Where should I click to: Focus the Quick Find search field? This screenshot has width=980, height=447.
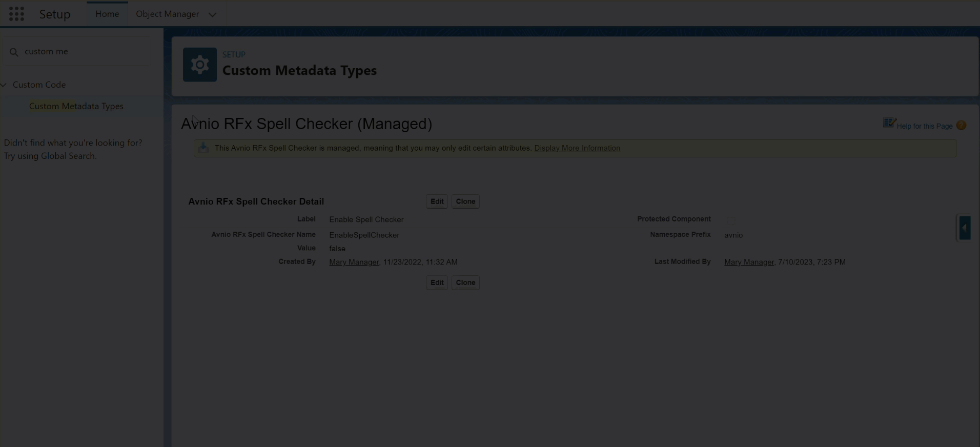point(77,52)
